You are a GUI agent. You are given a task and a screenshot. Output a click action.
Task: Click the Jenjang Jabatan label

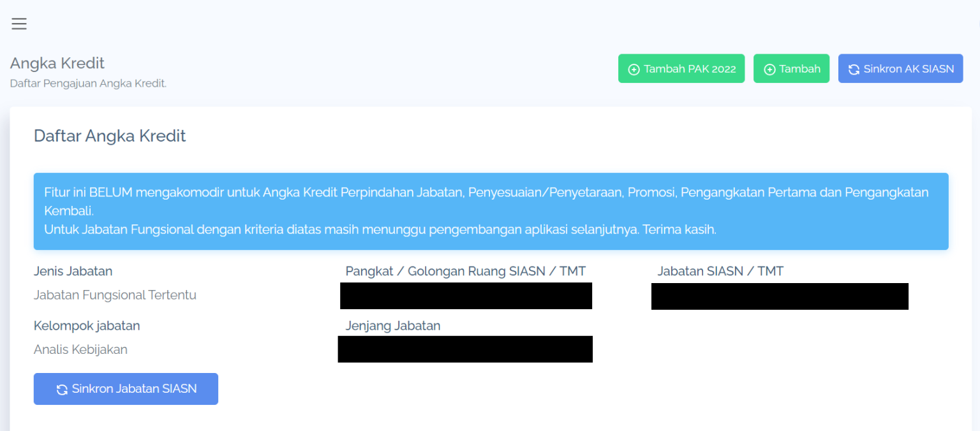[393, 326]
